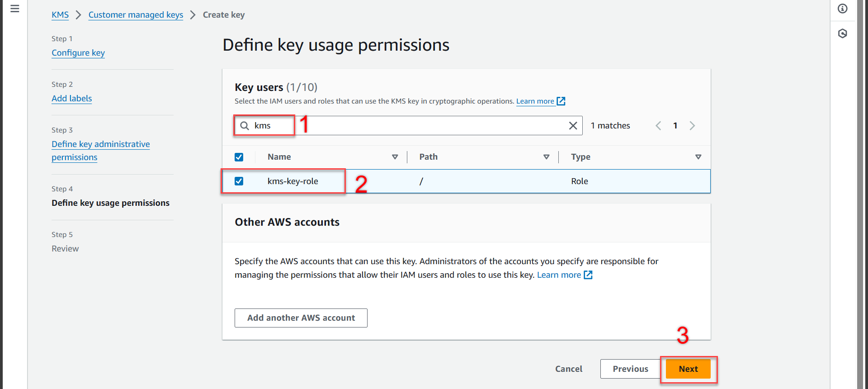Clear the kms search text
The width and height of the screenshot is (868, 389).
pyautogui.click(x=573, y=126)
